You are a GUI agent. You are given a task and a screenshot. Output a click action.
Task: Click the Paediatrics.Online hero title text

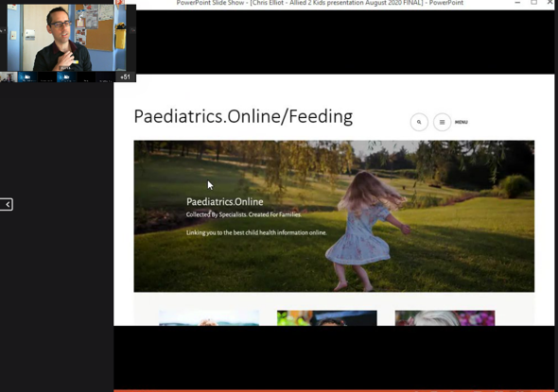225,202
